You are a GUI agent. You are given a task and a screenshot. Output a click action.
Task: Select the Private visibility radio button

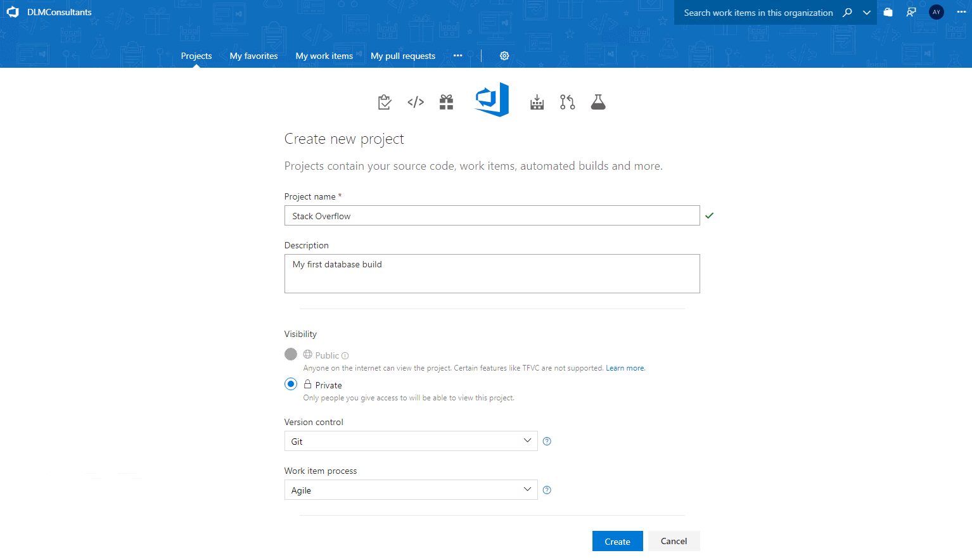(x=291, y=384)
